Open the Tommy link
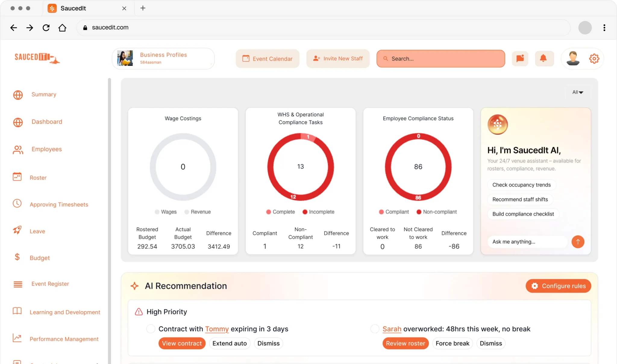This screenshot has width=617, height=364. coord(217,329)
